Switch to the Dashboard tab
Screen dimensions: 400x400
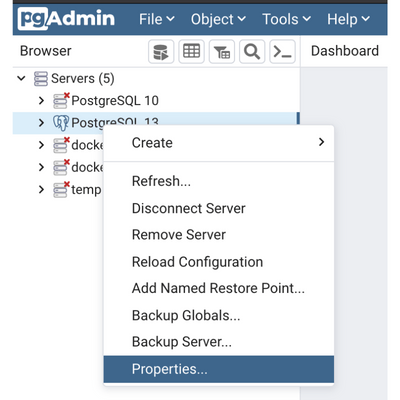pyautogui.click(x=345, y=51)
